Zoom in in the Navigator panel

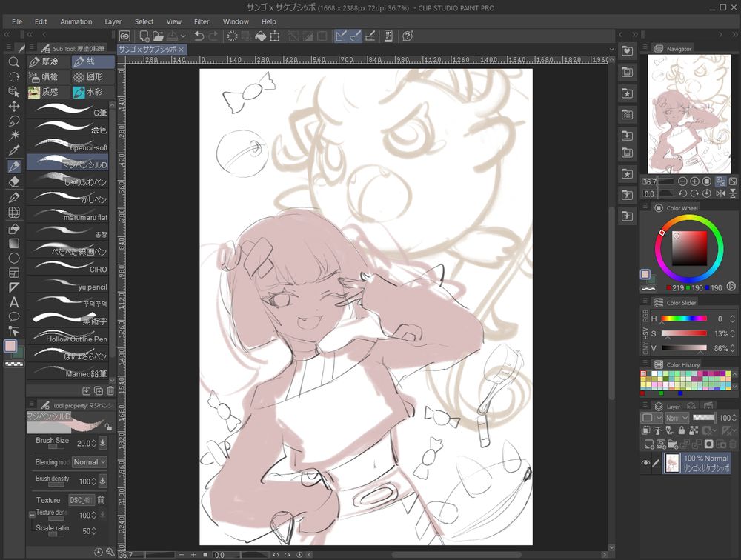pos(695,181)
